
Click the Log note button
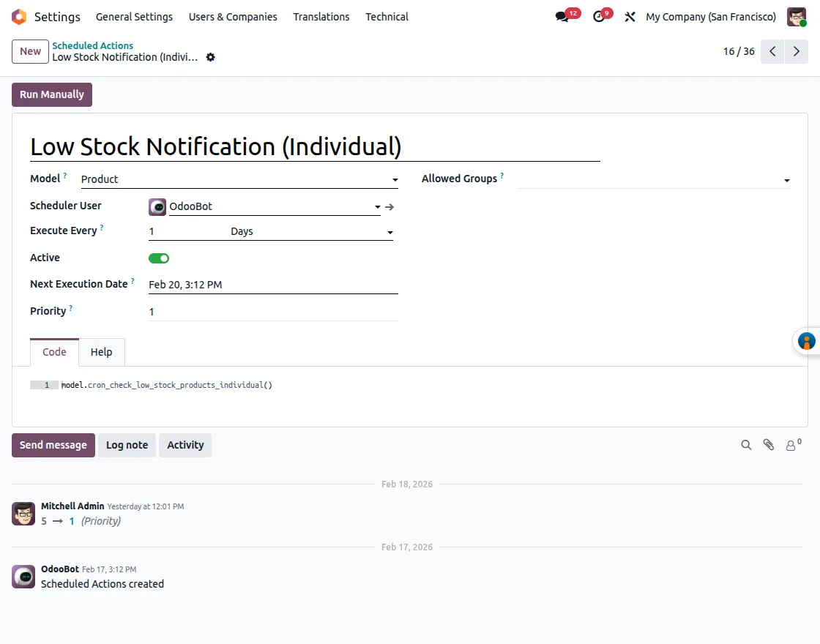click(127, 445)
